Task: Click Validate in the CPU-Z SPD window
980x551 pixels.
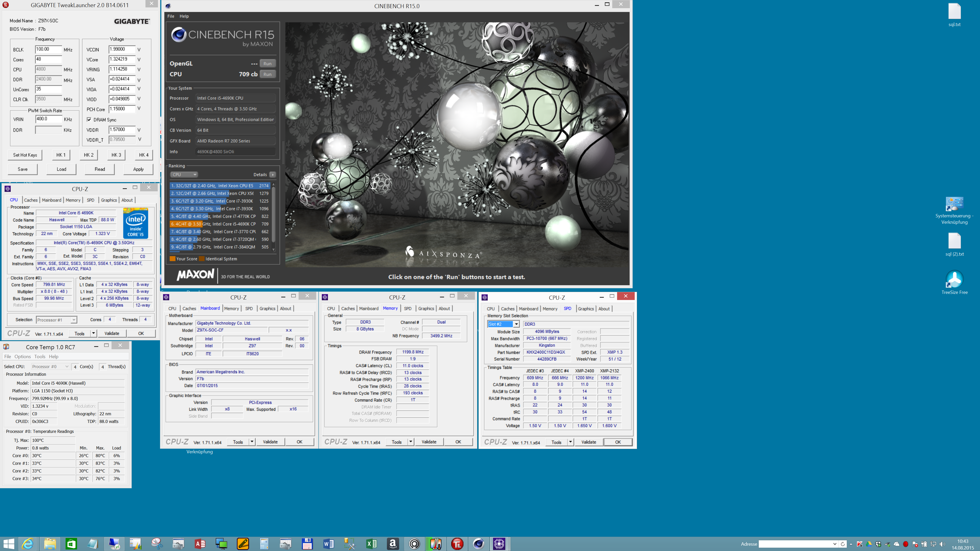Action: pos(589,442)
